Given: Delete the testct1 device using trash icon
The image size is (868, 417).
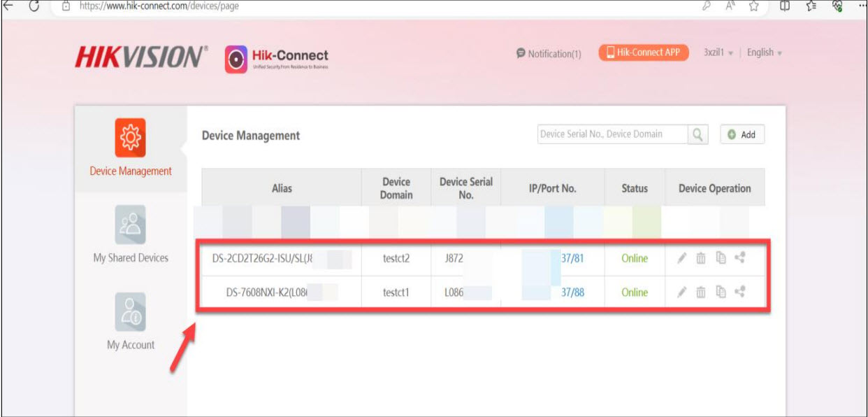Looking at the screenshot, I should click(701, 292).
